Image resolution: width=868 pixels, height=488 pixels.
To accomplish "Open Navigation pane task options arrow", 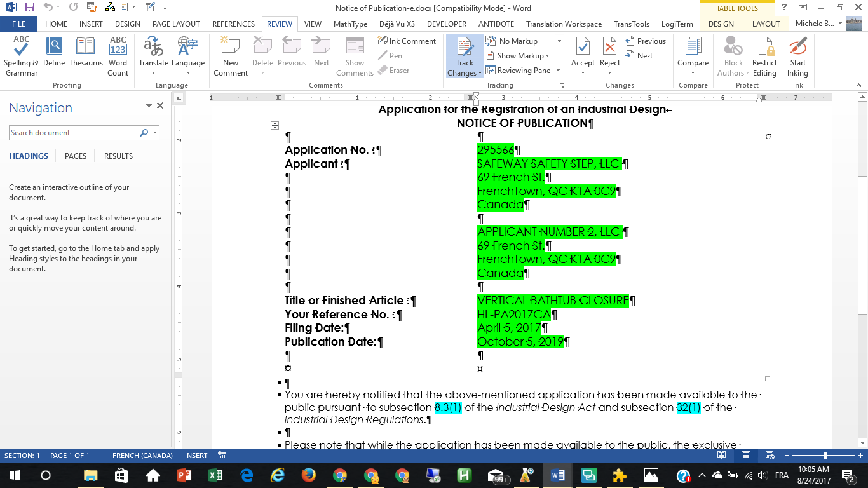I will [x=149, y=106].
